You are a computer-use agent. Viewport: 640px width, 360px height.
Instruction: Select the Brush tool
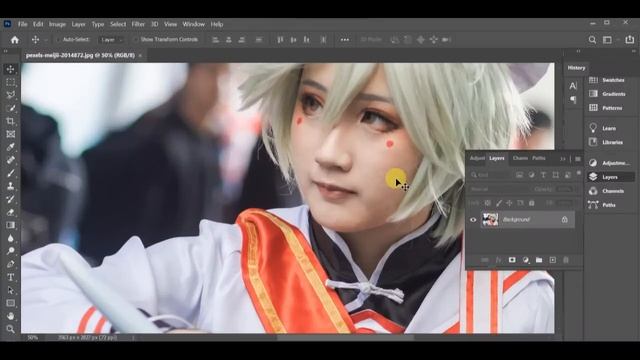(11, 173)
